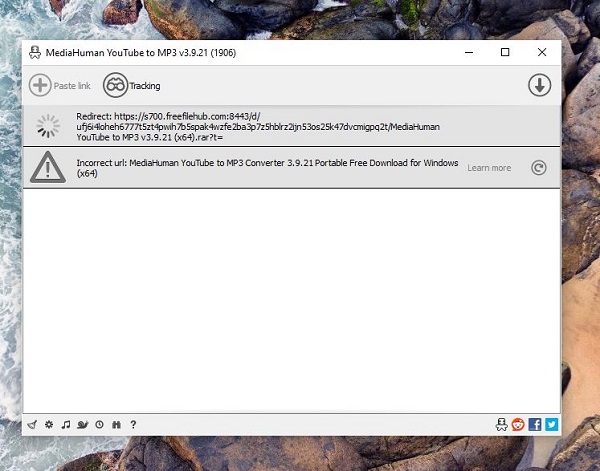Image resolution: width=600 pixels, height=471 pixels.
Task: Toggle snail speed limit mode
Action: tap(83, 424)
